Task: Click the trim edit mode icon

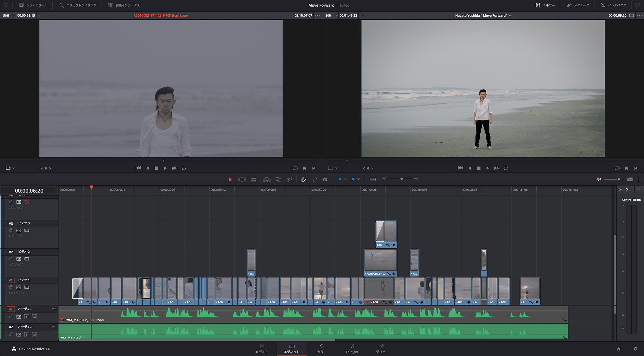Action: 242,179
